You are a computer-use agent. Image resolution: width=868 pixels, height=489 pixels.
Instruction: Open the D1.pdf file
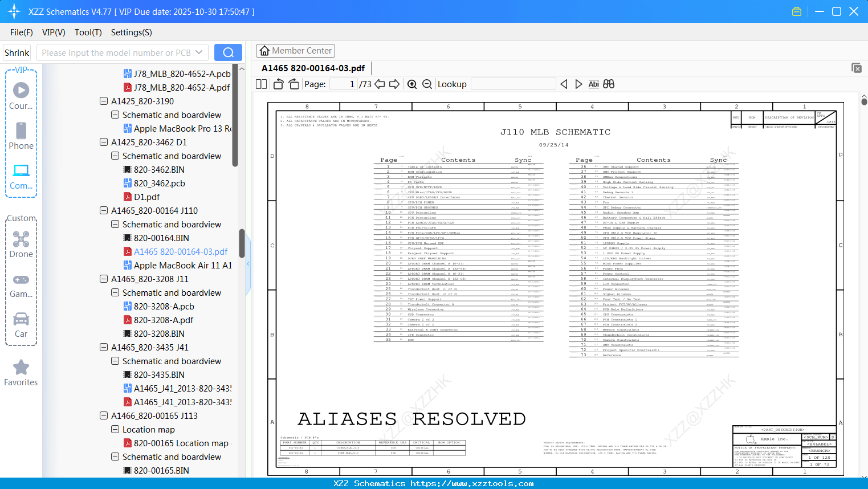coord(141,197)
